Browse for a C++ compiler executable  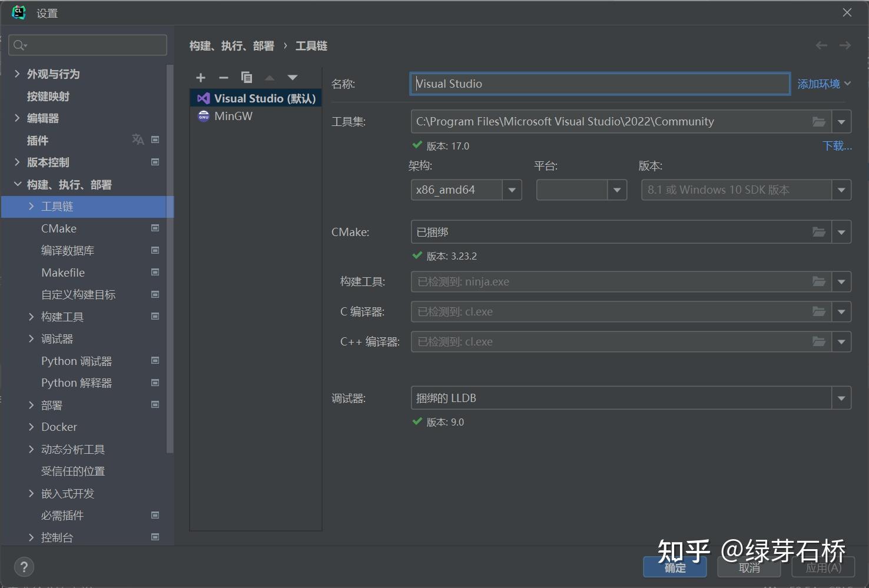[x=818, y=341]
